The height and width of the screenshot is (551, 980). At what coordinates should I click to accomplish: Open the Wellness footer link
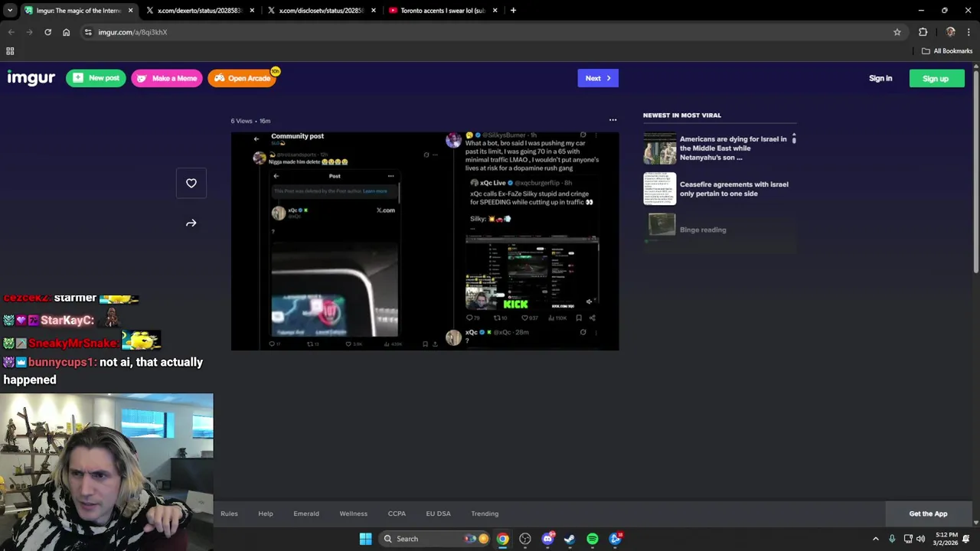click(x=354, y=514)
